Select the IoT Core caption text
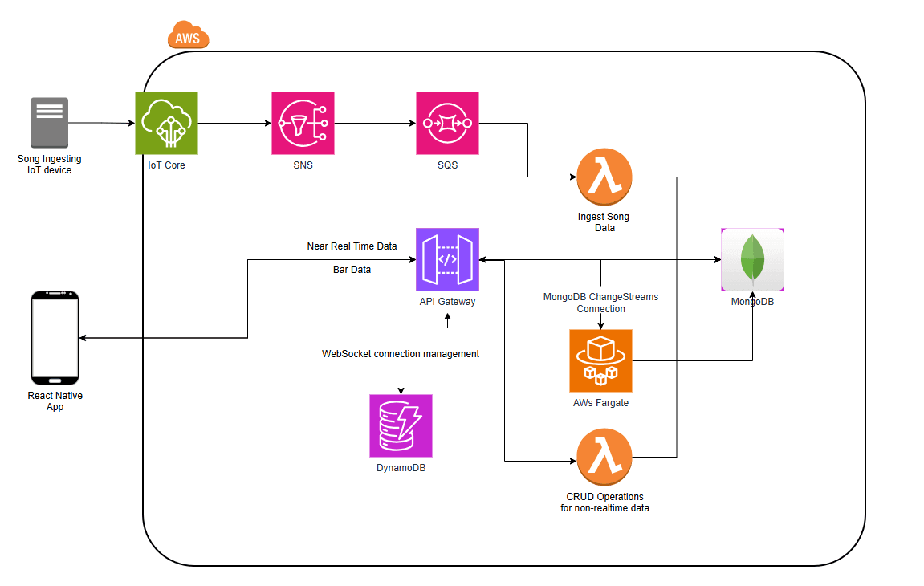This screenshot has height=586, width=924. coord(165,165)
